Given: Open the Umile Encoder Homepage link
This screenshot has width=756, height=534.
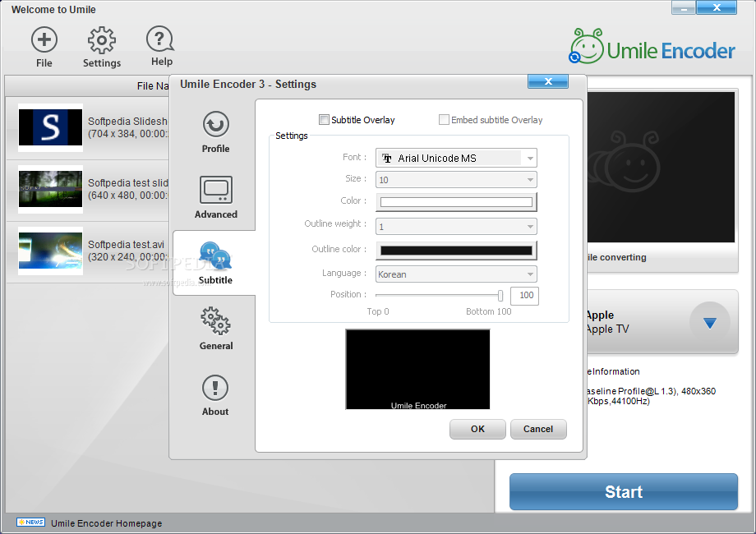Looking at the screenshot, I should [107, 523].
